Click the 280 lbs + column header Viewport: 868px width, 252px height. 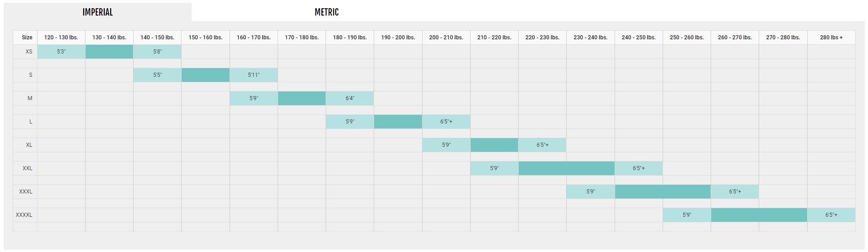(x=831, y=38)
